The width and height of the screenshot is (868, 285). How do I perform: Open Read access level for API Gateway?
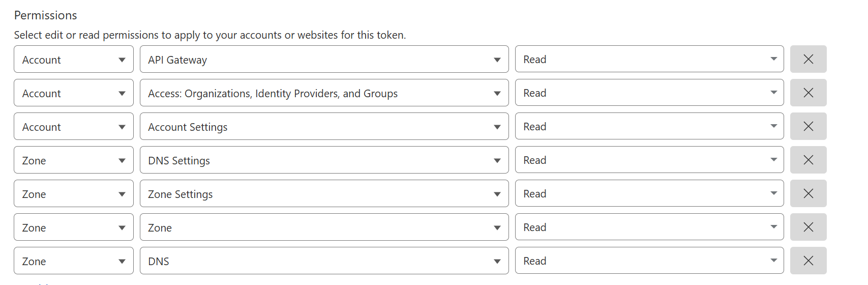tap(649, 60)
